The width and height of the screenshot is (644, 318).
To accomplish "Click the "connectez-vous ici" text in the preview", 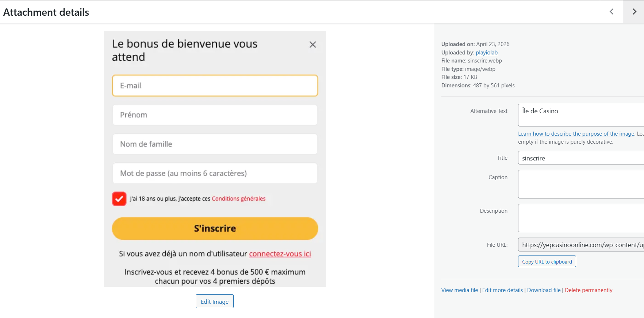I will pyautogui.click(x=280, y=254).
